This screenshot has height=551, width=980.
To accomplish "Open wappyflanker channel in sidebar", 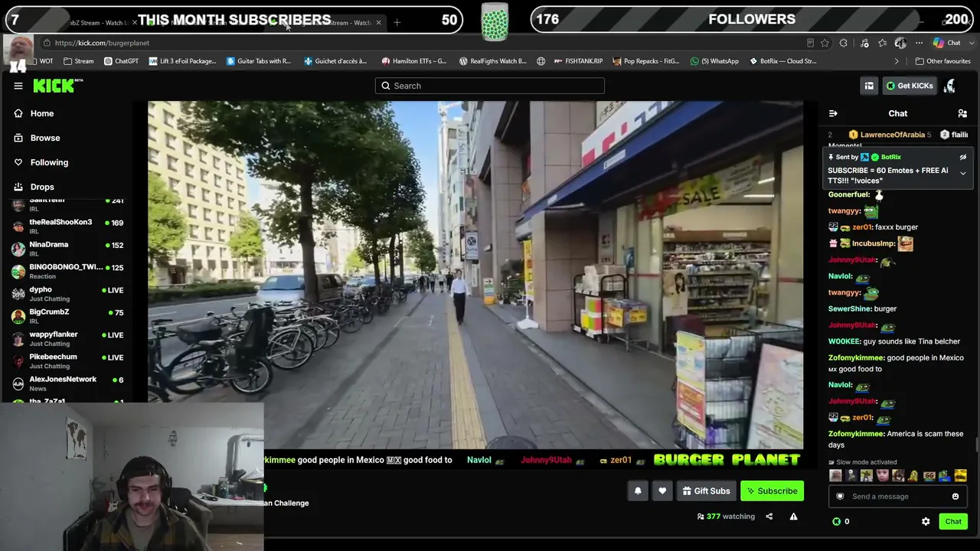I will pos(68,338).
